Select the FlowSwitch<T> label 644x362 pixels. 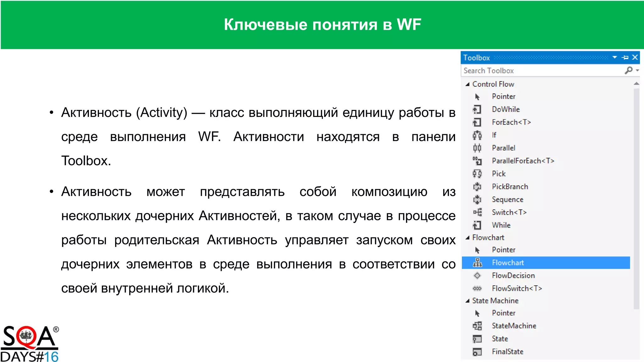tap(517, 288)
